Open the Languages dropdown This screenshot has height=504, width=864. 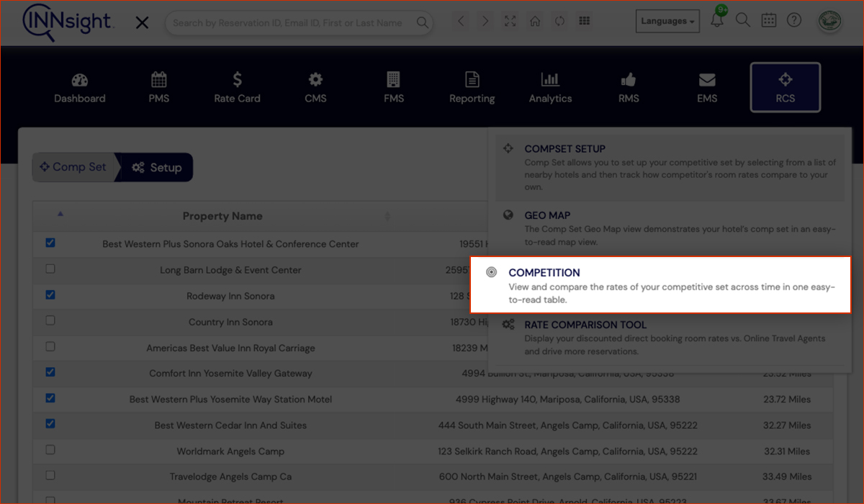668,21
